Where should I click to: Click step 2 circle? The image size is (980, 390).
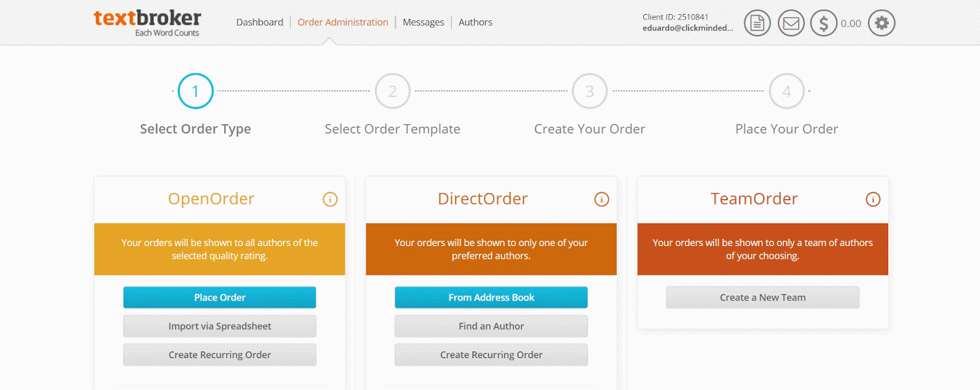[393, 91]
